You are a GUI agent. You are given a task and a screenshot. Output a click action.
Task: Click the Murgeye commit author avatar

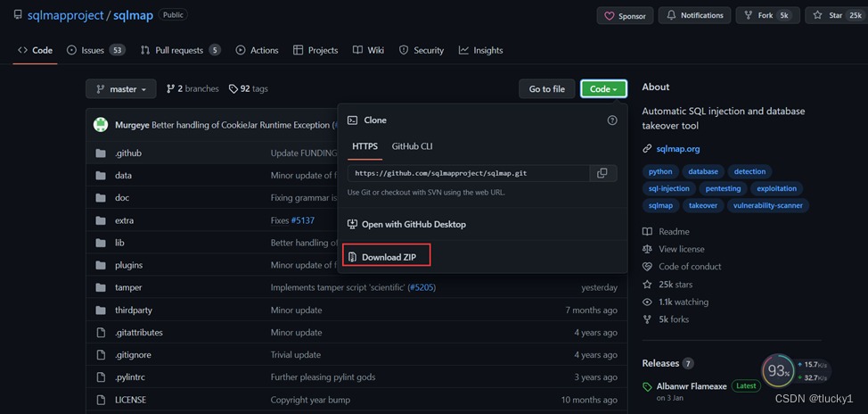(101, 125)
